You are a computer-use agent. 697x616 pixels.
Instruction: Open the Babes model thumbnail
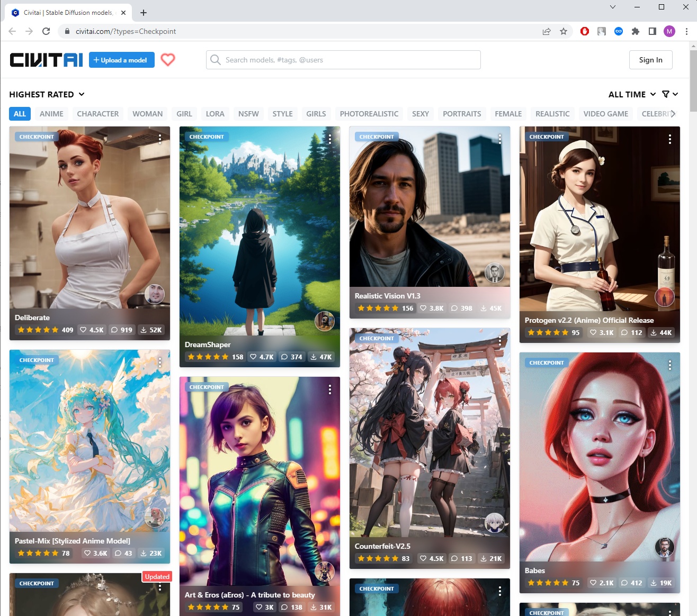pos(600,455)
